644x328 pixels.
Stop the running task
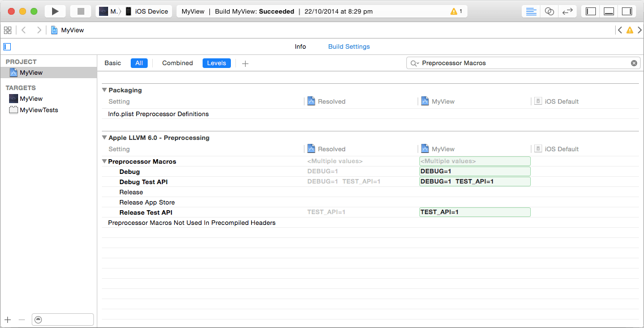coord(80,11)
